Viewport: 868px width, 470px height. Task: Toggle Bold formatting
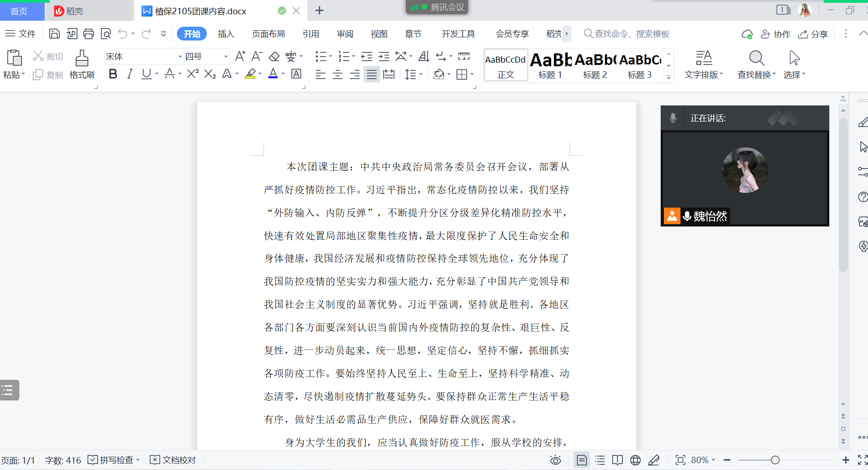point(113,74)
